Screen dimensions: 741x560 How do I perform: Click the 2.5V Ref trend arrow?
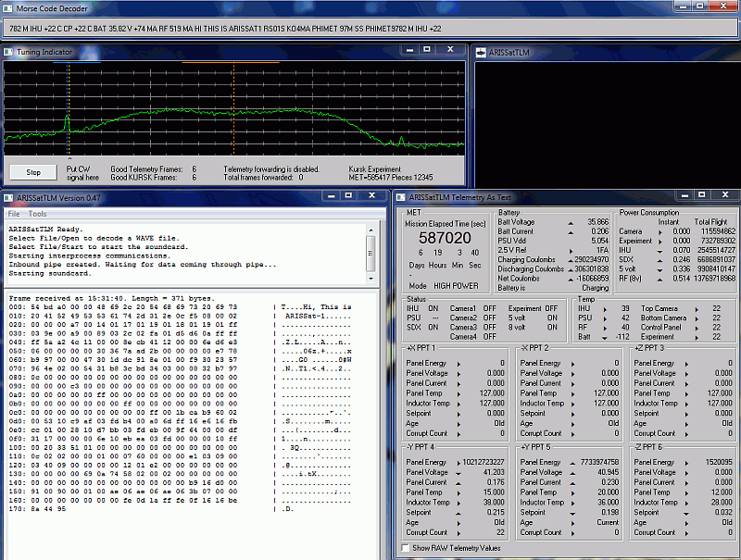click(571, 251)
